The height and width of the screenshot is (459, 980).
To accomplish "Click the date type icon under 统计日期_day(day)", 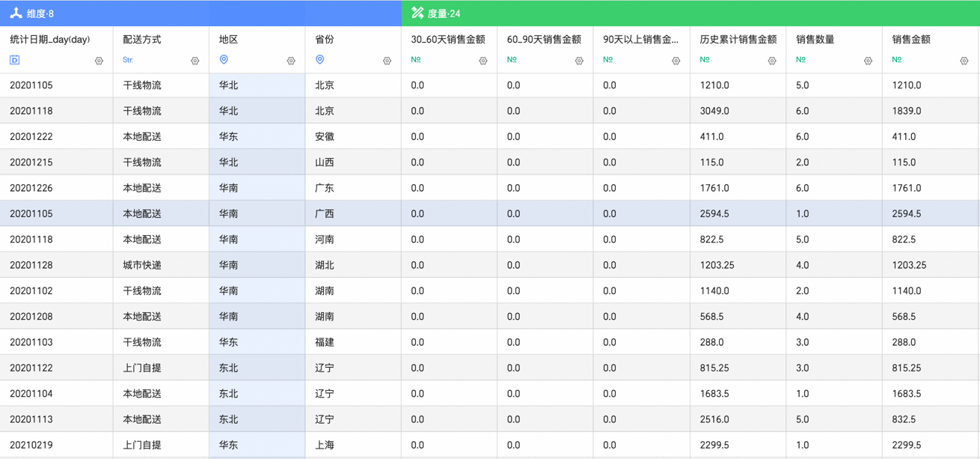I will coord(14,60).
